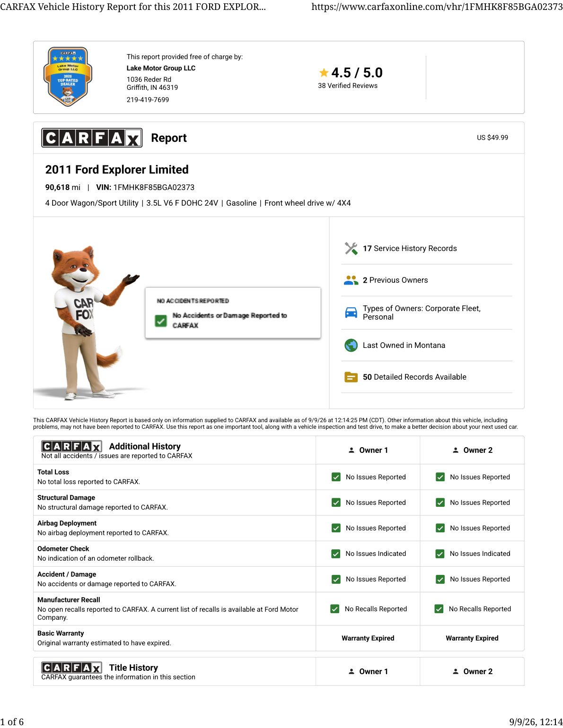Click the Owner 2 person icon in Additional History
This screenshot has width=563, height=728.
456,450
